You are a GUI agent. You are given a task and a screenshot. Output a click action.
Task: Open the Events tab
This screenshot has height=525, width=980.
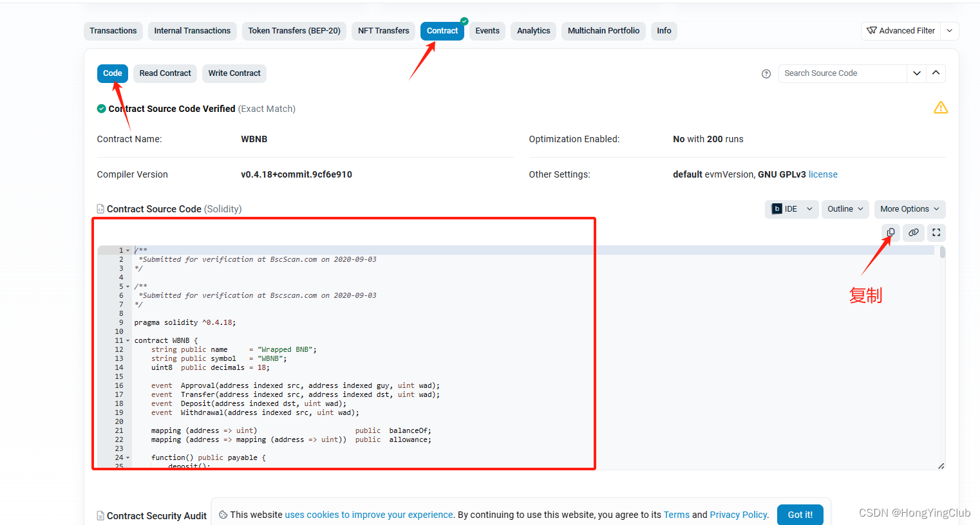click(487, 31)
